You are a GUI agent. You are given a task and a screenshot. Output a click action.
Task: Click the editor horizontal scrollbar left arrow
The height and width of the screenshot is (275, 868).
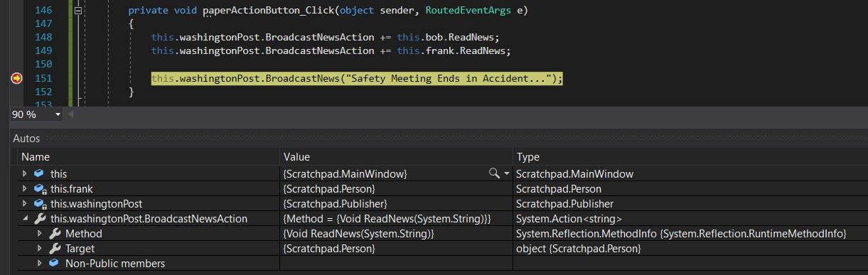click(70, 114)
